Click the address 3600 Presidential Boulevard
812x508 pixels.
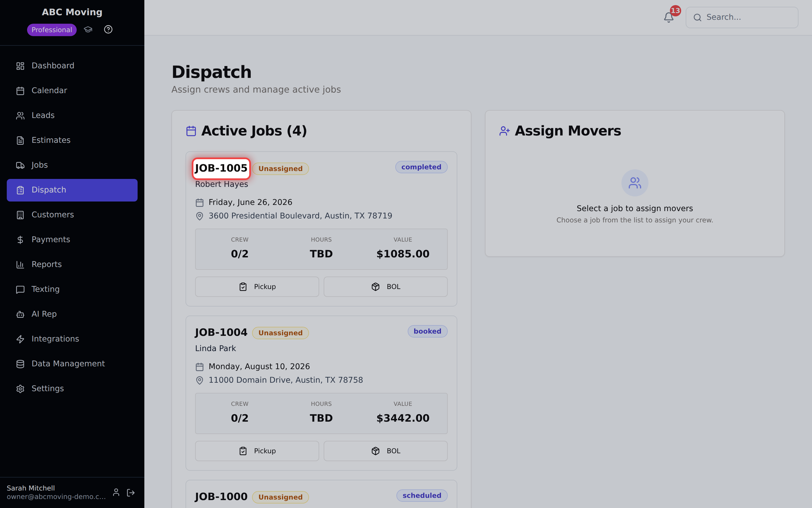(300, 216)
